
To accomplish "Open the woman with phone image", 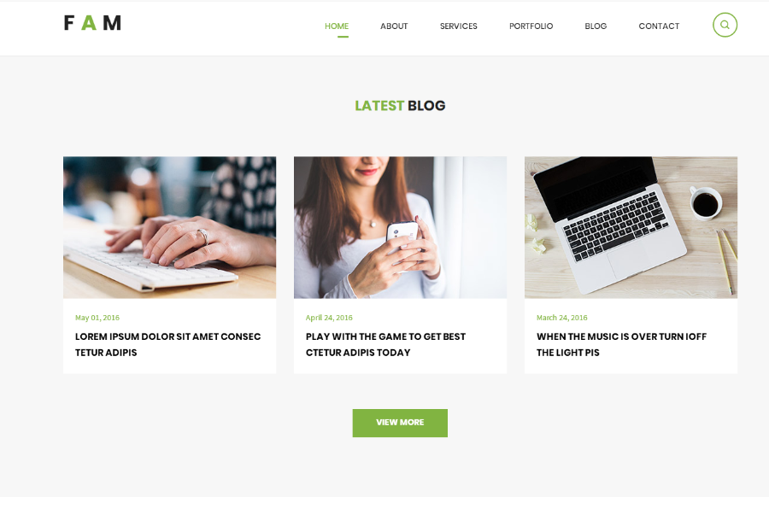I will (x=400, y=227).
